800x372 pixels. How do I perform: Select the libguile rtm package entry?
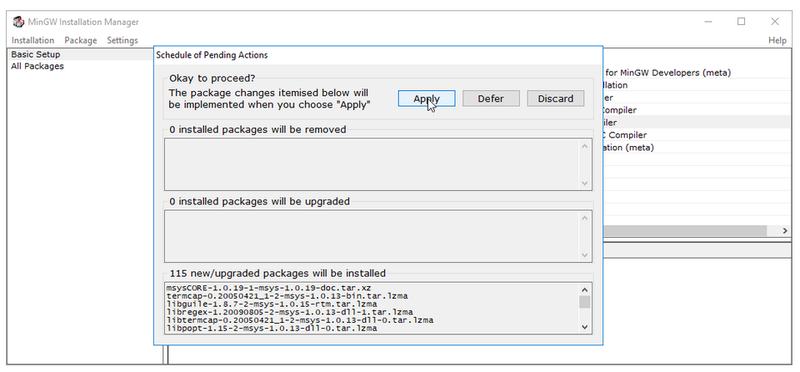(x=271, y=304)
